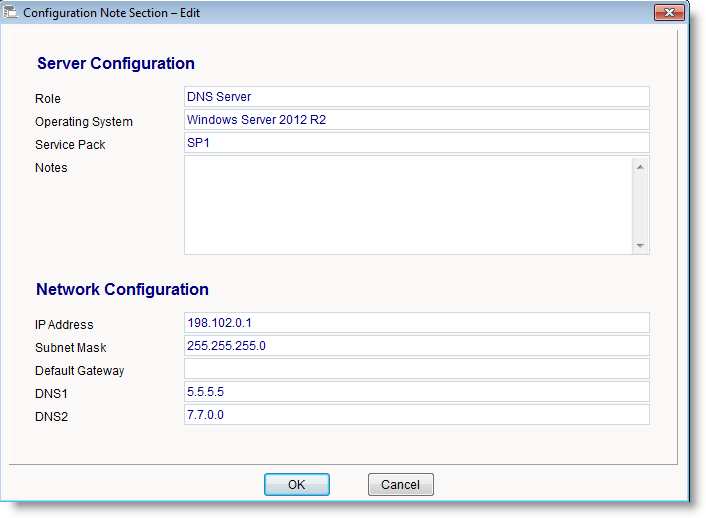Click inside the empty Notes text area
The height and width of the screenshot is (518, 706).
[407, 204]
